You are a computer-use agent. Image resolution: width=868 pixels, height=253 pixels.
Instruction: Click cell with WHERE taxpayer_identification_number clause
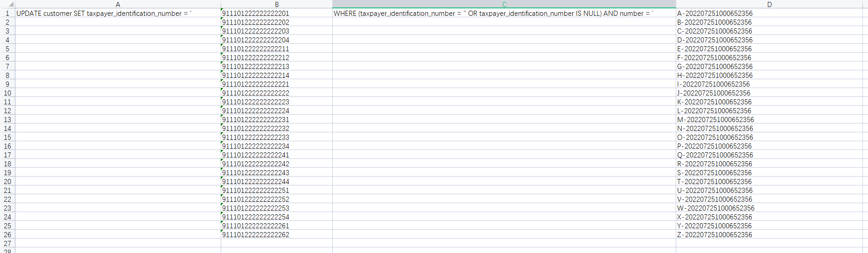click(x=504, y=13)
